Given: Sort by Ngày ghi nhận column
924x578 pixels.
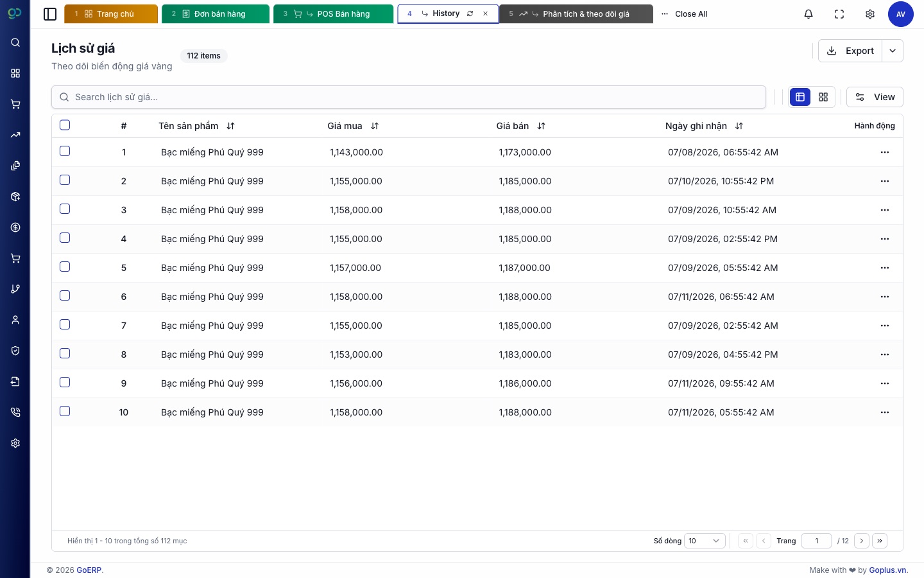Looking at the screenshot, I should click(704, 126).
